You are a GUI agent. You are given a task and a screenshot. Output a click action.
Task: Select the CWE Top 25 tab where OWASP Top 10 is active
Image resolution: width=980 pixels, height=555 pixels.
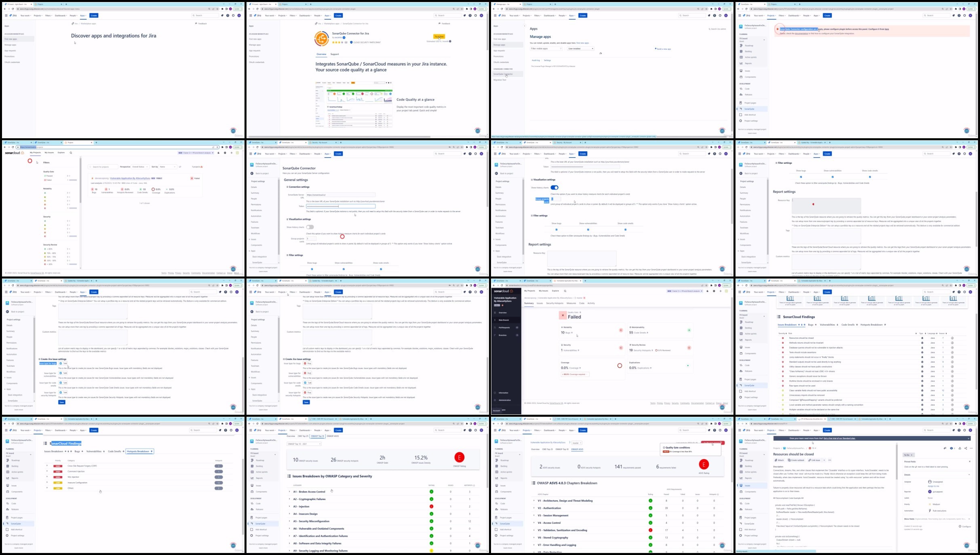[x=303, y=436]
